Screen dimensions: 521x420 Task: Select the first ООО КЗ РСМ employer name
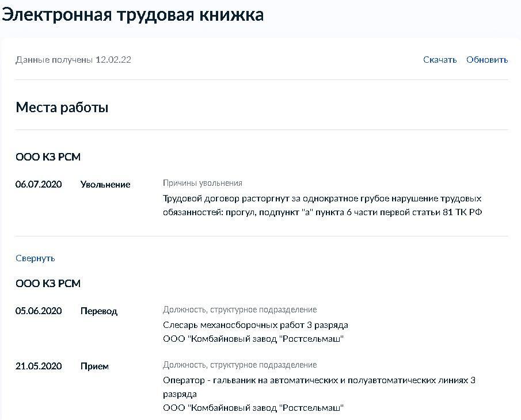coord(48,156)
